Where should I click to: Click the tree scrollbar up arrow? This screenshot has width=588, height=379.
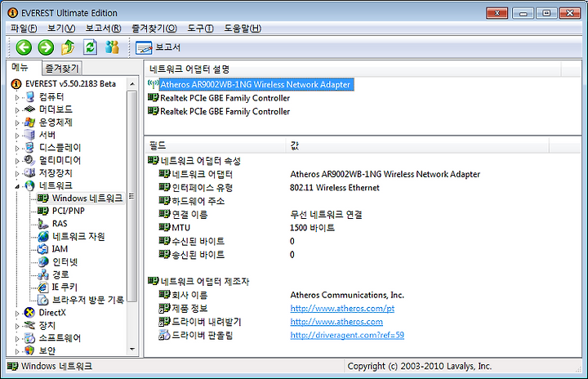click(132, 83)
